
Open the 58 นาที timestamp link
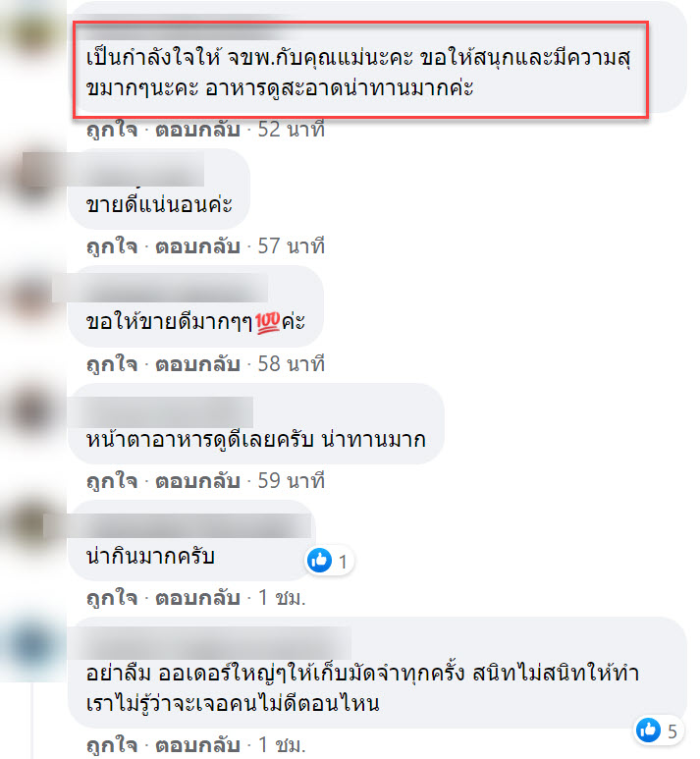click(291, 364)
